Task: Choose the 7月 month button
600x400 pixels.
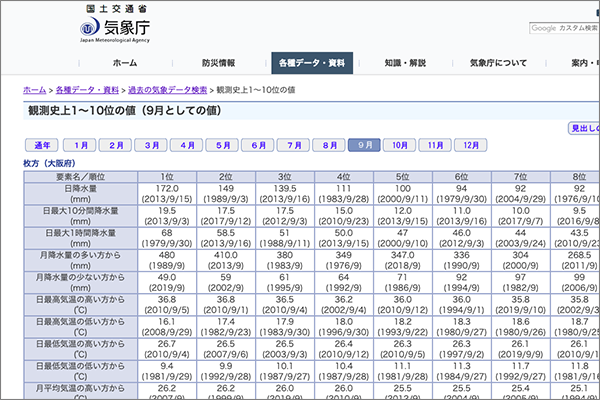Action: click(294, 145)
